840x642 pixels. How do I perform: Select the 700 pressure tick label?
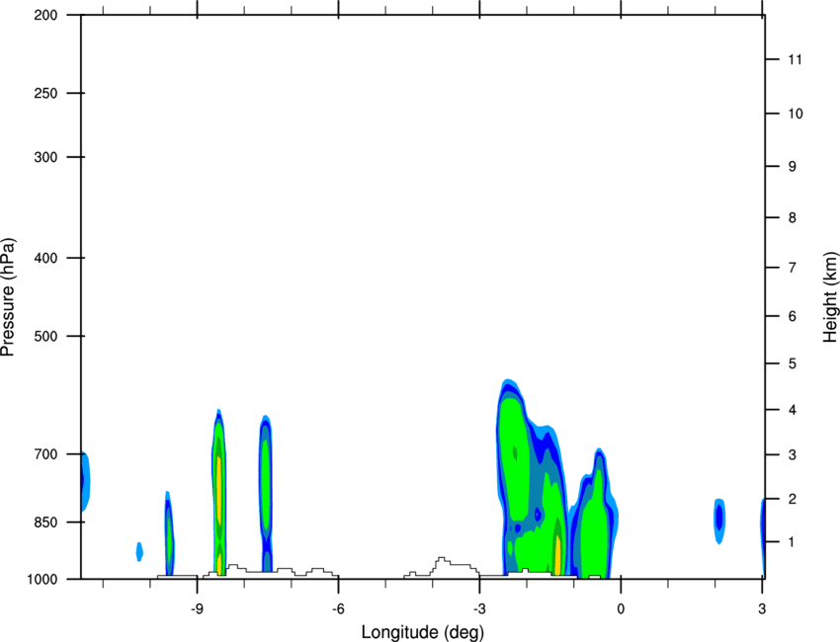(45, 454)
